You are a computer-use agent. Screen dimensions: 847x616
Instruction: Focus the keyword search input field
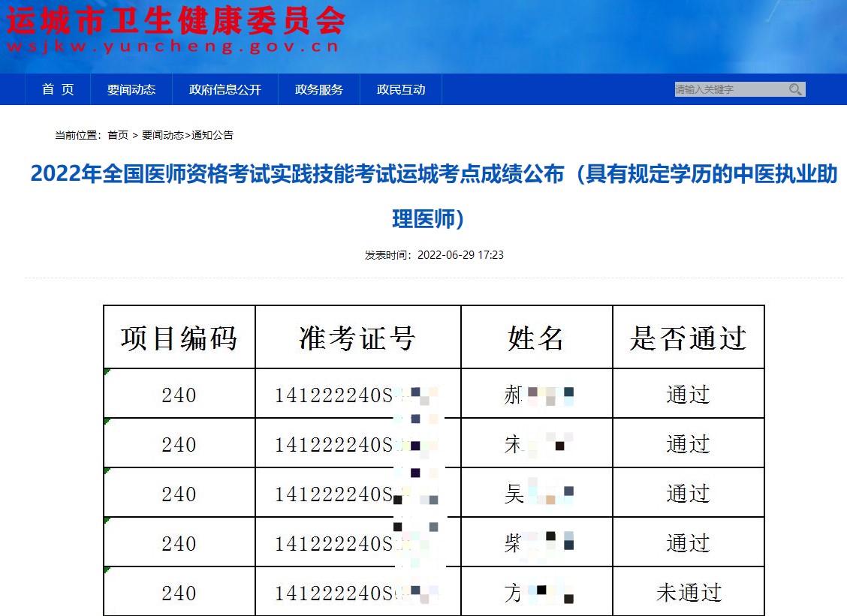click(x=728, y=90)
